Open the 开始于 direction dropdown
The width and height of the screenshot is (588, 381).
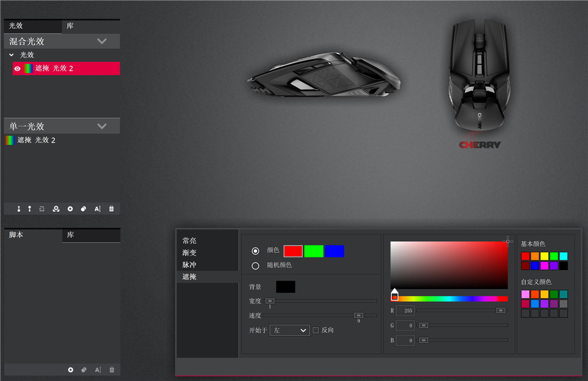(x=289, y=330)
